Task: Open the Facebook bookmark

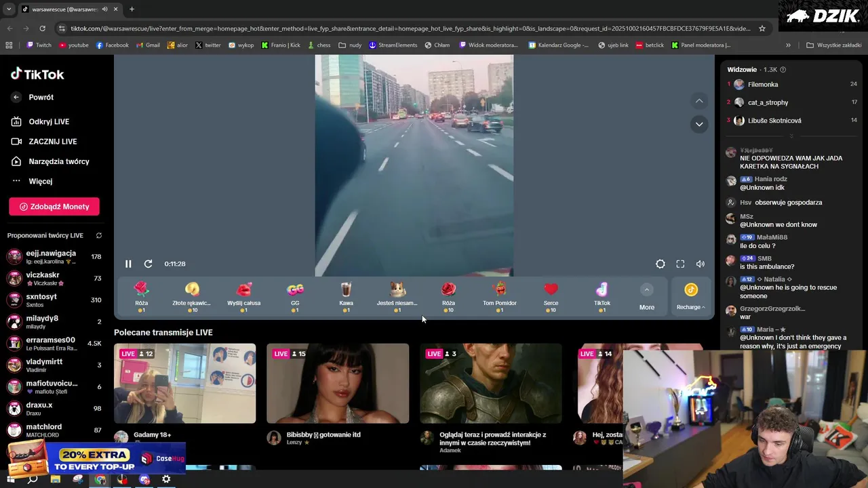Action: tap(112, 45)
